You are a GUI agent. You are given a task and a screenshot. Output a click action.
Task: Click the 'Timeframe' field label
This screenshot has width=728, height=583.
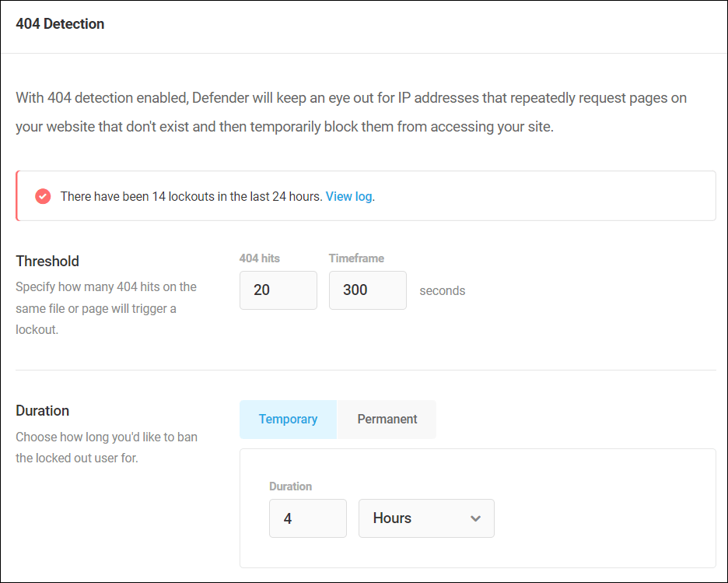356,258
